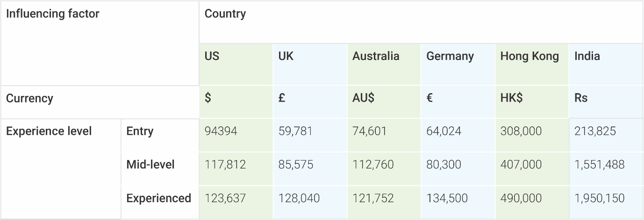Click the Australia column header
The height and width of the screenshot is (220, 644).
[x=384, y=65]
